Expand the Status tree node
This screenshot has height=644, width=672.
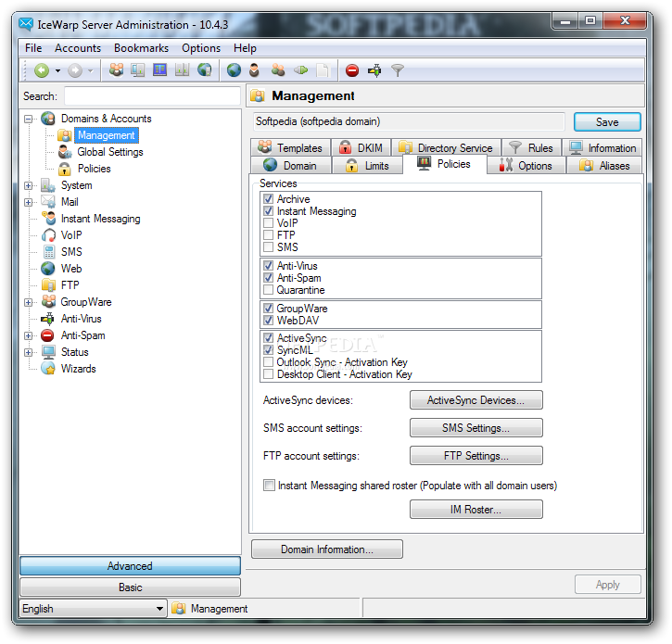pyautogui.click(x=29, y=353)
